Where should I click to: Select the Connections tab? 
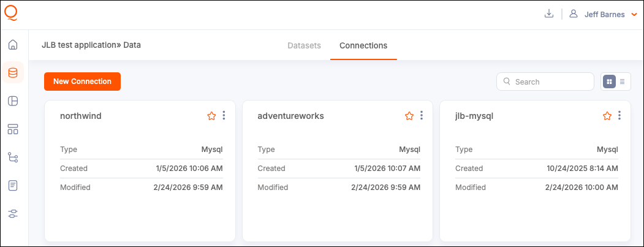tap(363, 45)
